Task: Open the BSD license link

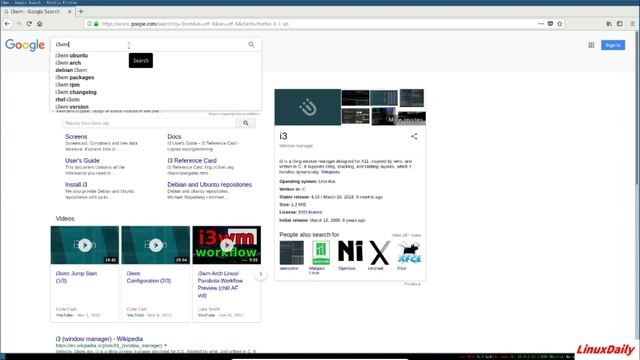Action: tap(310, 212)
